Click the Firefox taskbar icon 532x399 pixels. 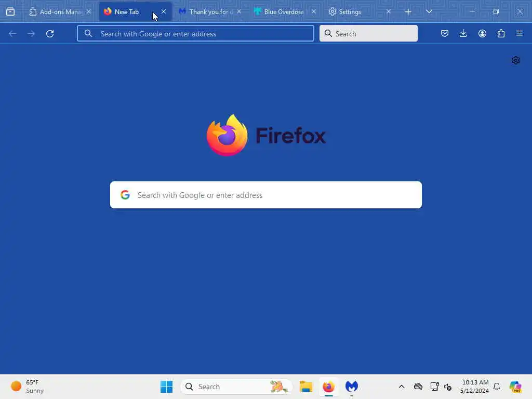tap(329, 387)
